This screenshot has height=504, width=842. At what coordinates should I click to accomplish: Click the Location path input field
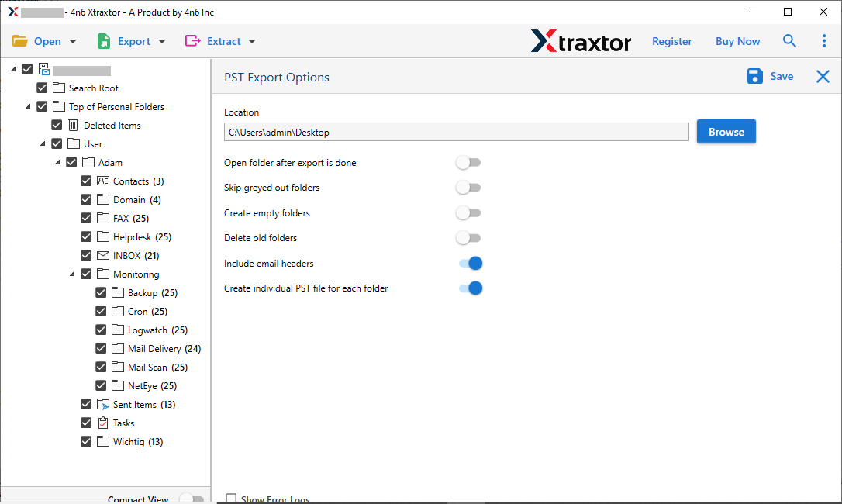tap(457, 132)
